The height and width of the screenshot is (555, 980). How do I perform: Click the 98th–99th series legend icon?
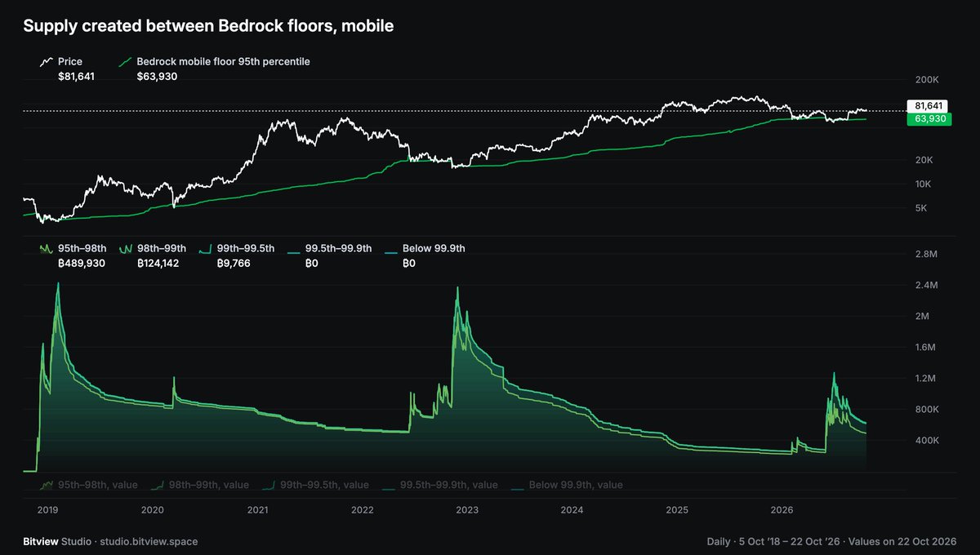125,248
